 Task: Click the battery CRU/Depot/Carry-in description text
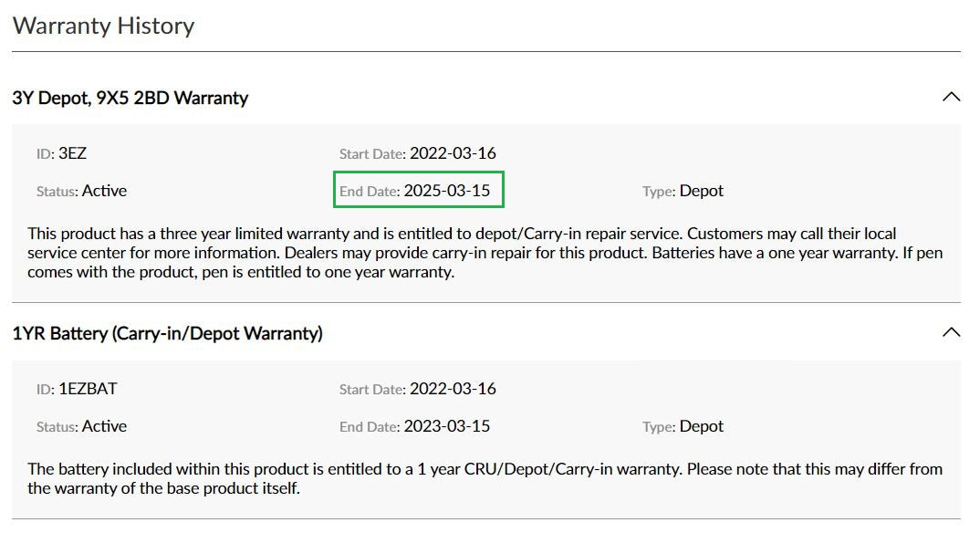click(x=485, y=478)
